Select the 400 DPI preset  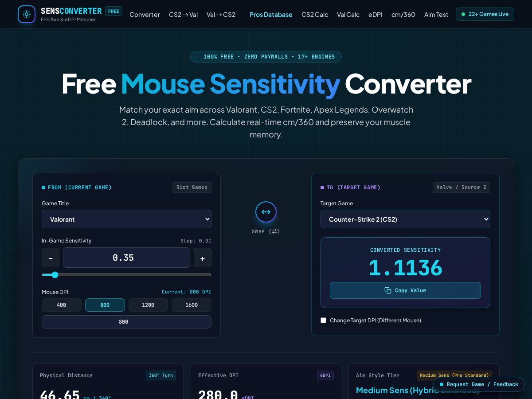(62, 305)
